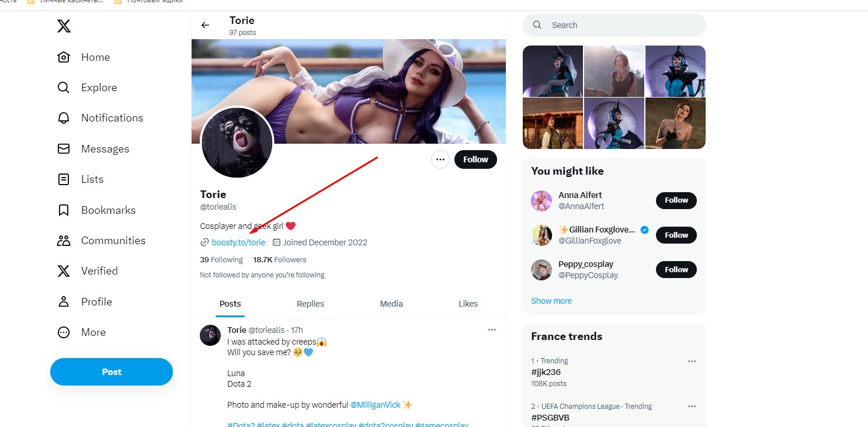
Task: Switch to the Media tab
Action: (x=391, y=304)
